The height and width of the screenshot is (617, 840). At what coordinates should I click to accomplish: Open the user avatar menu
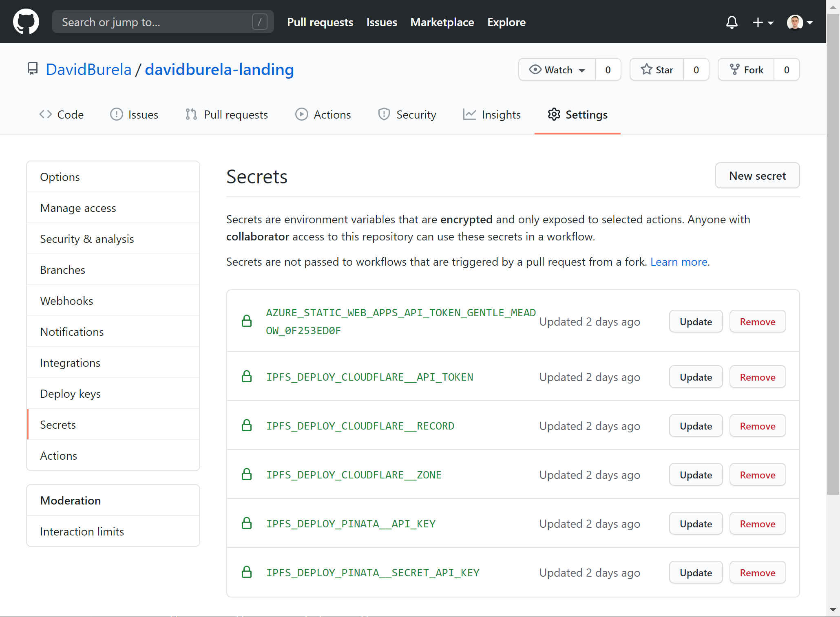[800, 22]
